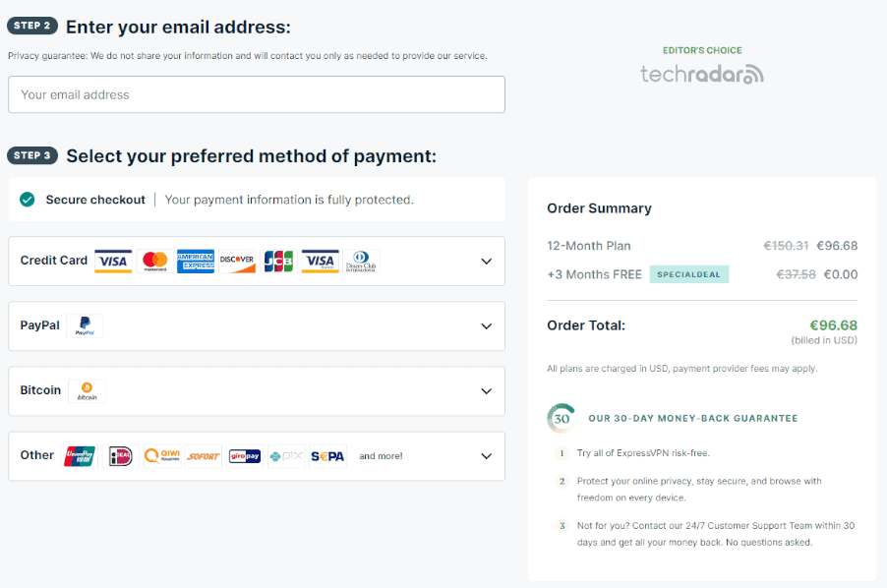Click the TechRadar Editor's Choice logo
The width and height of the screenshot is (887, 588).
pos(702,67)
